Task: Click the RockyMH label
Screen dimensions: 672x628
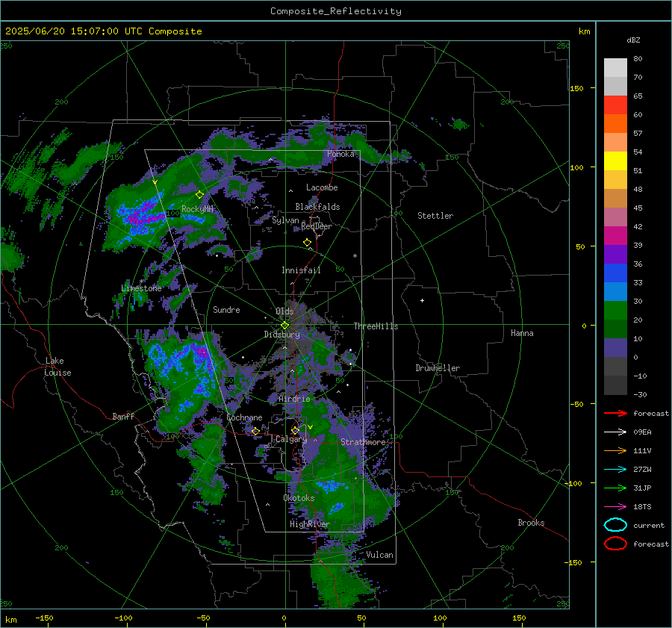Action: pos(197,209)
